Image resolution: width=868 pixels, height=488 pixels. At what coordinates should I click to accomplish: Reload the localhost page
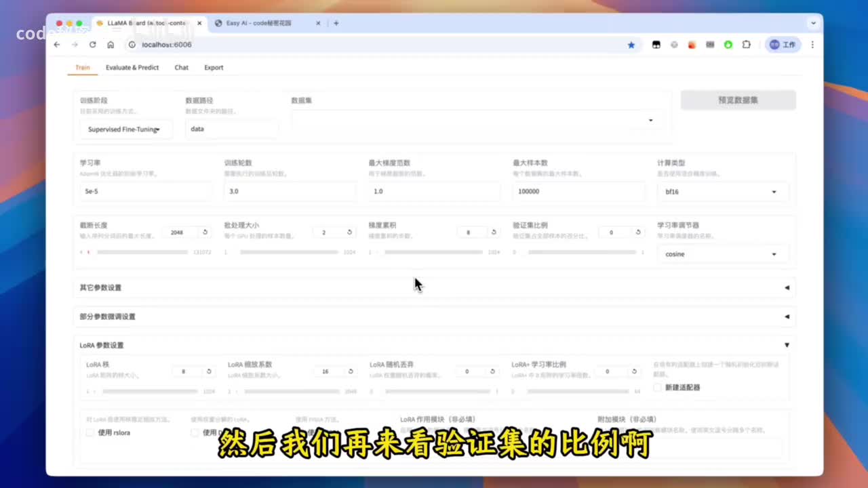click(92, 45)
